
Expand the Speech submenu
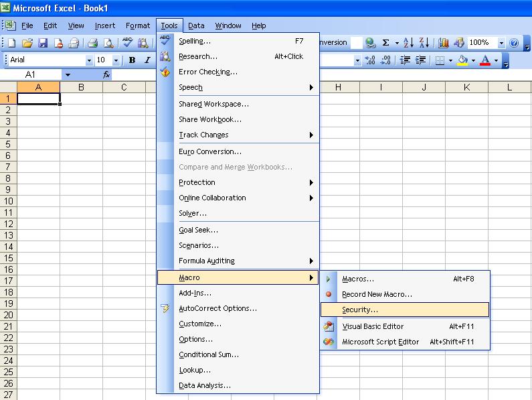click(x=238, y=87)
